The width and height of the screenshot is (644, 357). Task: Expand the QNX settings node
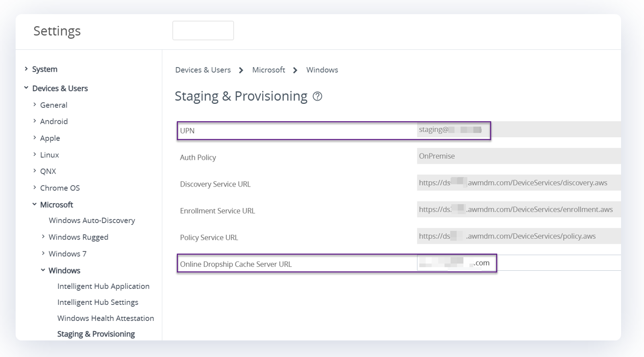[x=35, y=171]
